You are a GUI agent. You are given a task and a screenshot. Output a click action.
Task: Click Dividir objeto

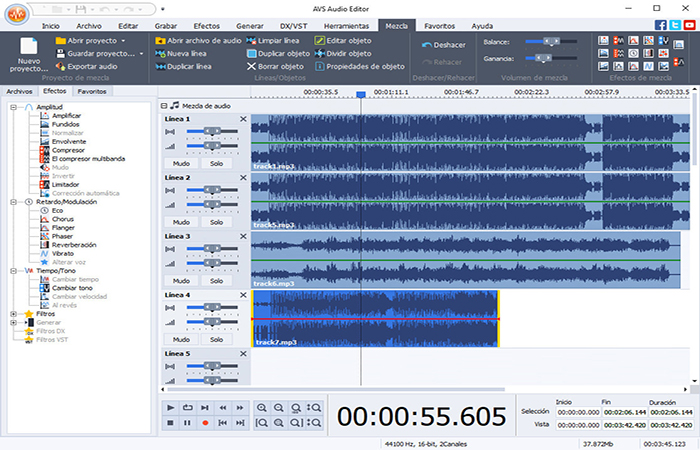[x=343, y=54]
